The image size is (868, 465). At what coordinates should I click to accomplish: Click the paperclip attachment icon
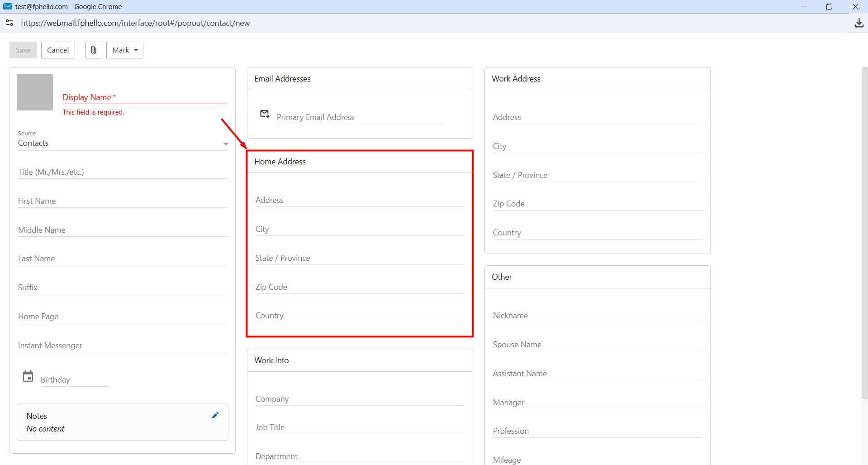[94, 50]
